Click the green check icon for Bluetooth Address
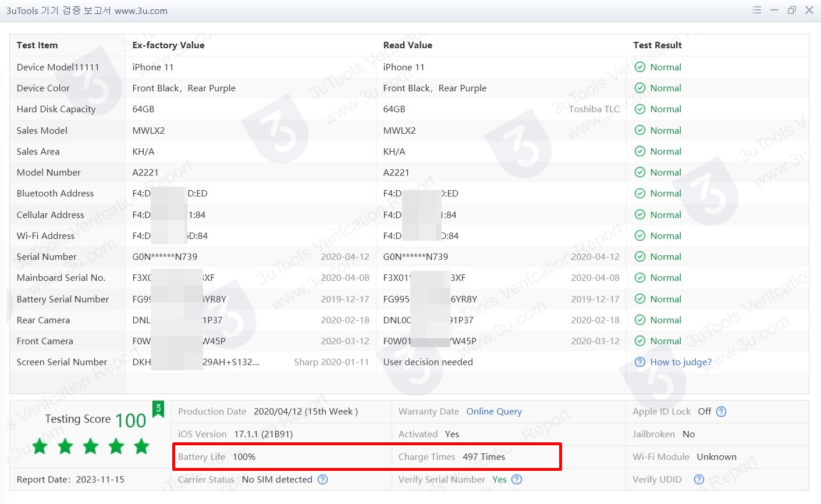This screenshot has width=821, height=504. [640, 193]
